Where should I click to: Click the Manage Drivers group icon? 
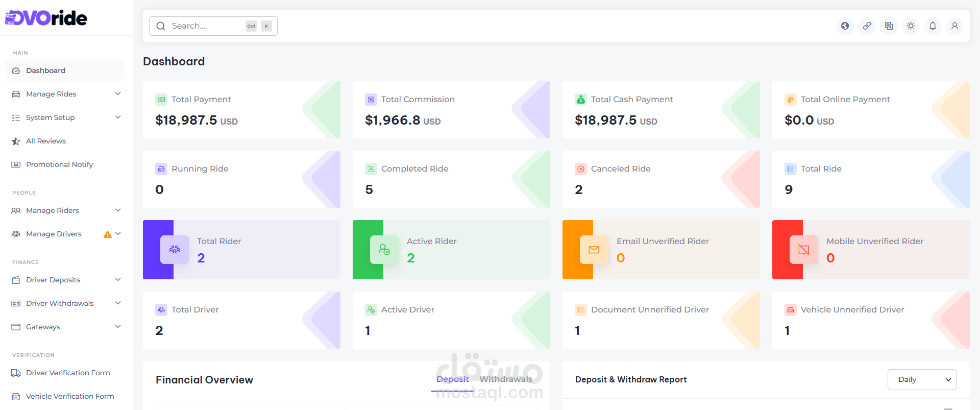click(x=16, y=234)
